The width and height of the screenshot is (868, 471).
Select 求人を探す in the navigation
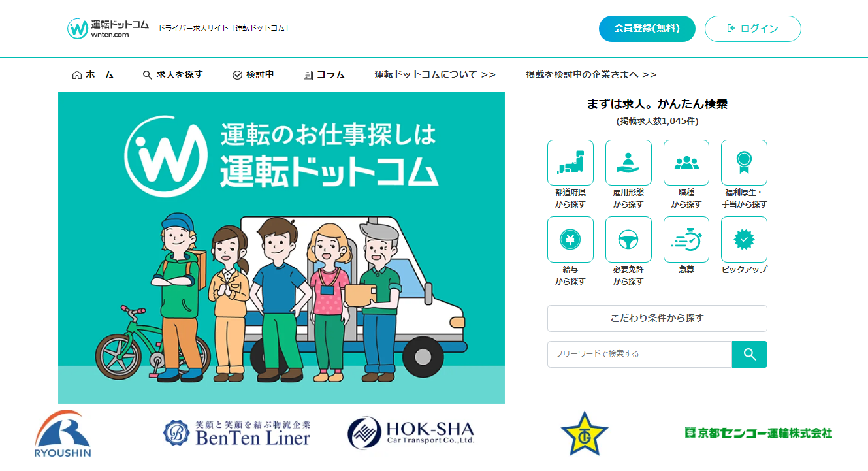pos(173,74)
